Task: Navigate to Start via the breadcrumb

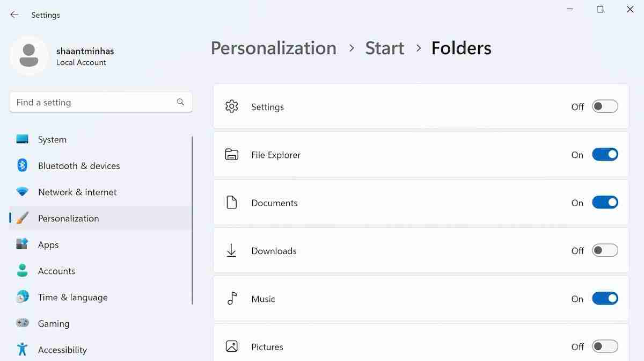Action: 384,48
